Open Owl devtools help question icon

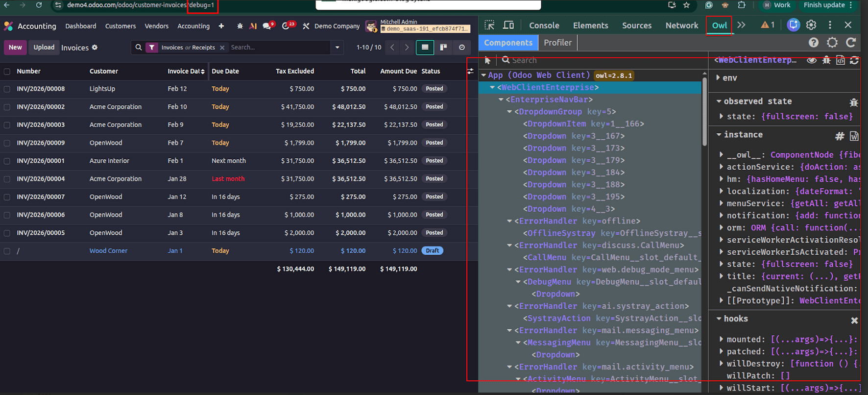click(814, 43)
